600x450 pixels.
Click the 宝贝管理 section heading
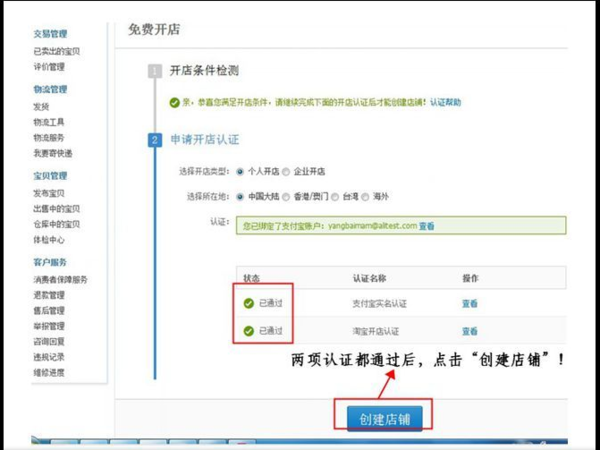coord(50,176)
